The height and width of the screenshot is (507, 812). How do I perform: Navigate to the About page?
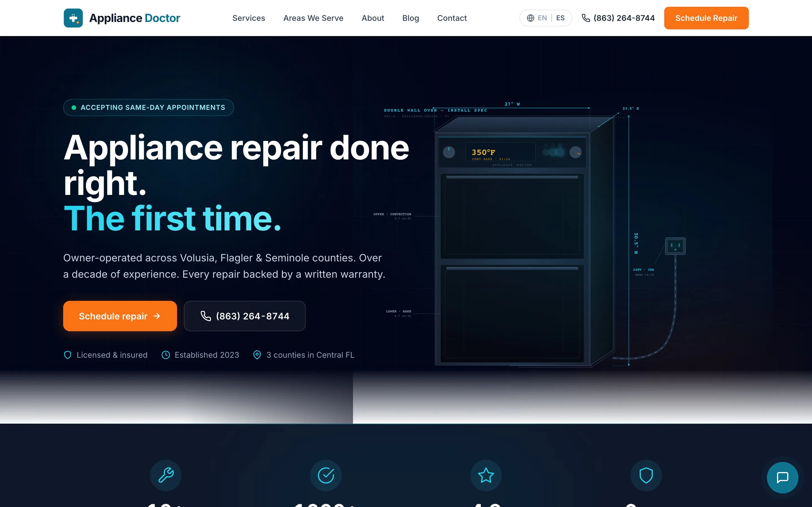(x=372, y=18)
